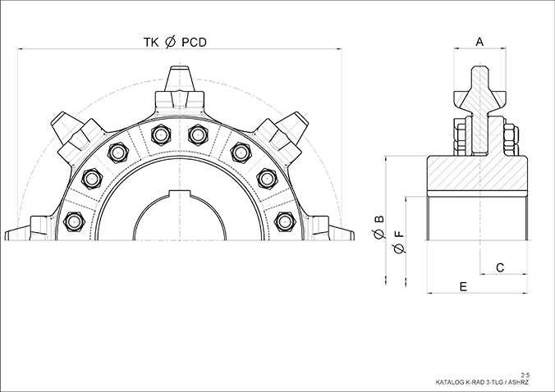Click the upper-right sprocket tooth
555x392 pixels.
tap(279, 131)
